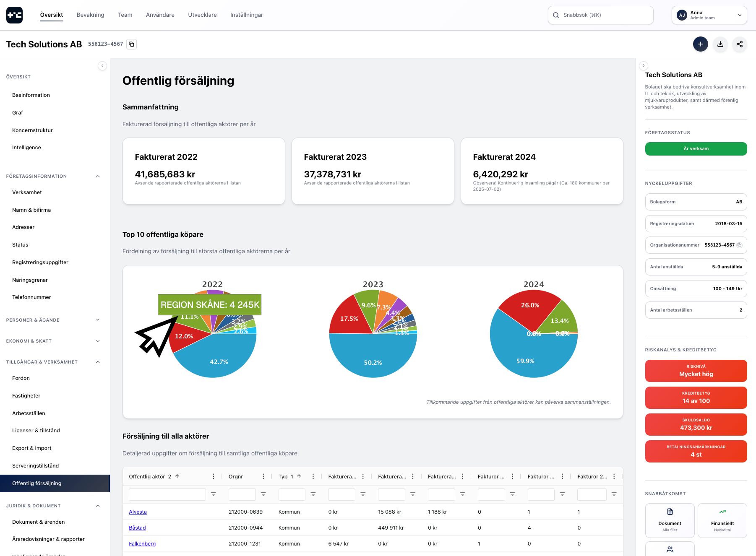Collapse the Företagsinformation section

click(x=98, y=176)
